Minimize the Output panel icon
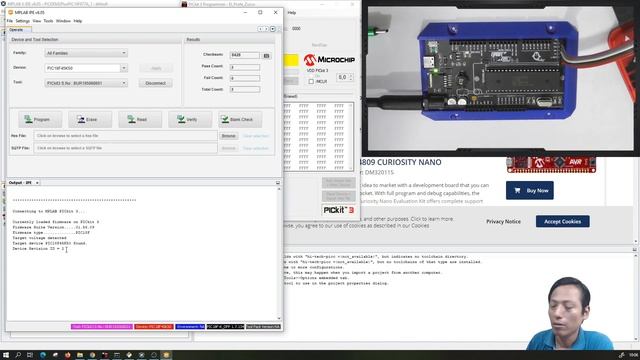640x360 pixels. click(x=278, y=183)
